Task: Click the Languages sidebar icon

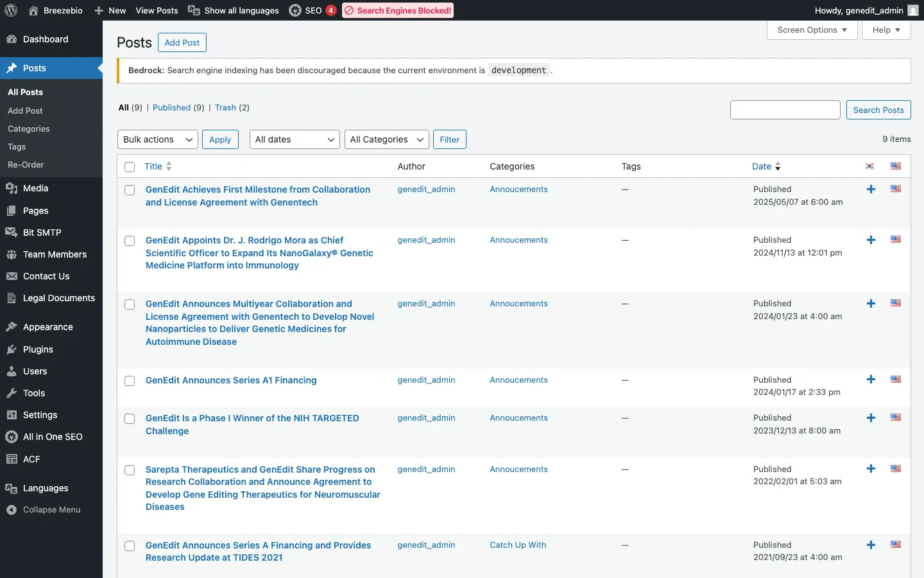Action: [x=12, y=488]
